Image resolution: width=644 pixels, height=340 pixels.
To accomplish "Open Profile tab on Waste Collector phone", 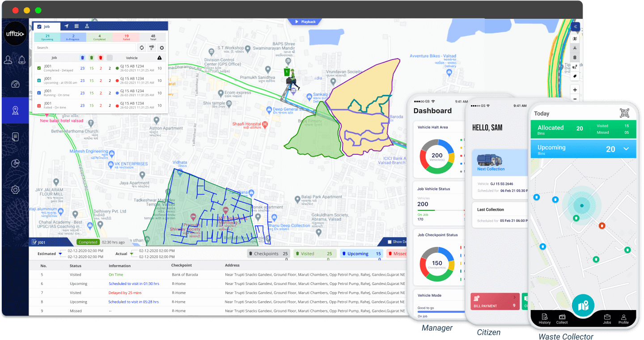I will 623,319.
